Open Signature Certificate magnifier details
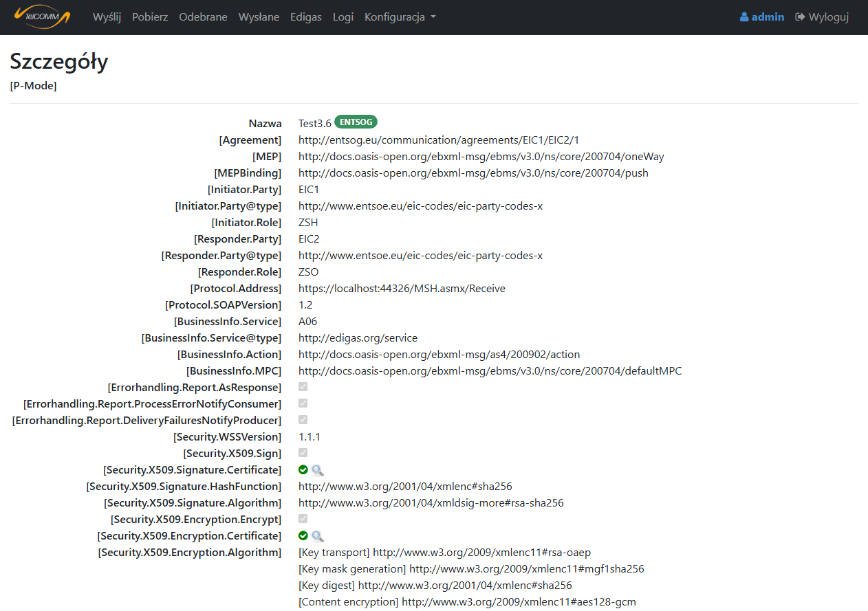This screenshot has width=868, height=611. tap(317, 470)
